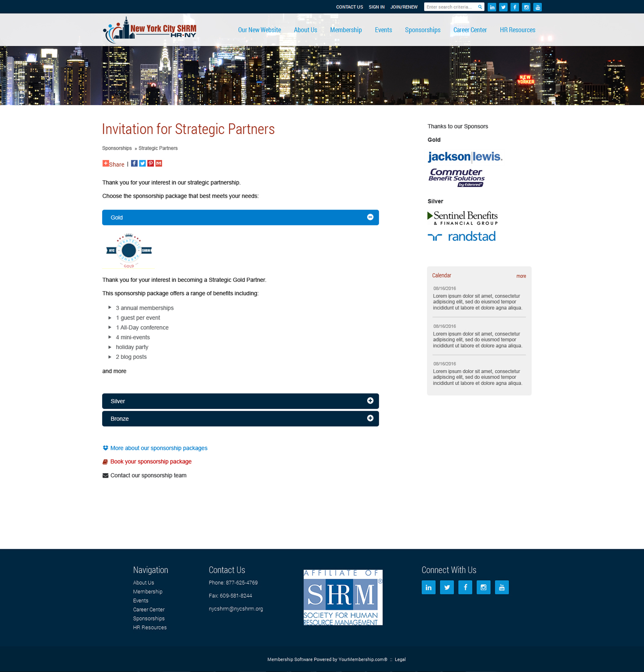The height and width of the screenshot is (672, 644).
Task: Click the Strategic Partner Gold badge image
Action: (x=129, y=250)
